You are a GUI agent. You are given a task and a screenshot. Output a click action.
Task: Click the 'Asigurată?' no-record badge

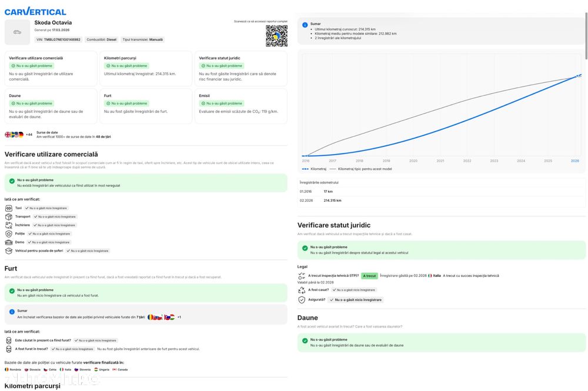[356, 300]
